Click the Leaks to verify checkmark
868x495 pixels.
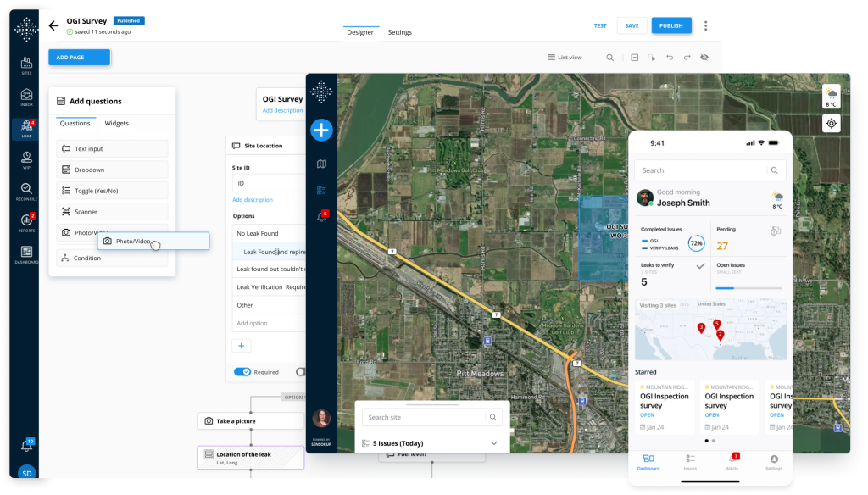coord(700,266)
